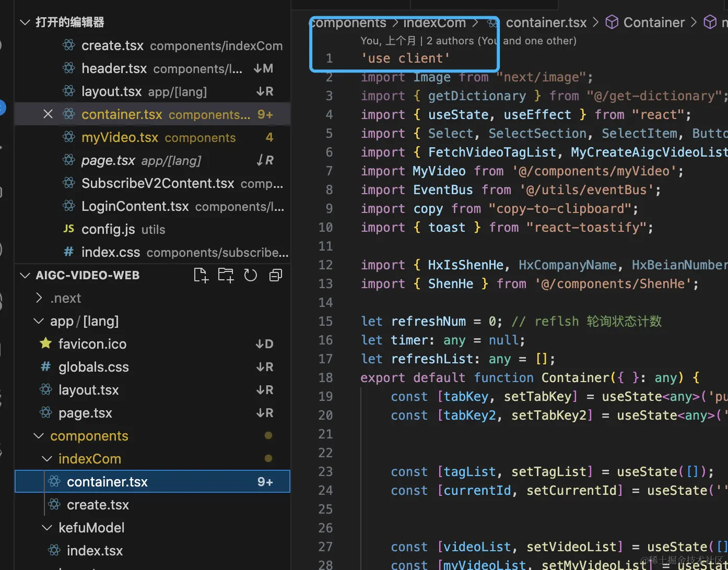Image resolution: width=728 pixels, height=570 pixels.
Task: Click the cube icon before Container breadcrumb
Action: [x=612, y=22]
